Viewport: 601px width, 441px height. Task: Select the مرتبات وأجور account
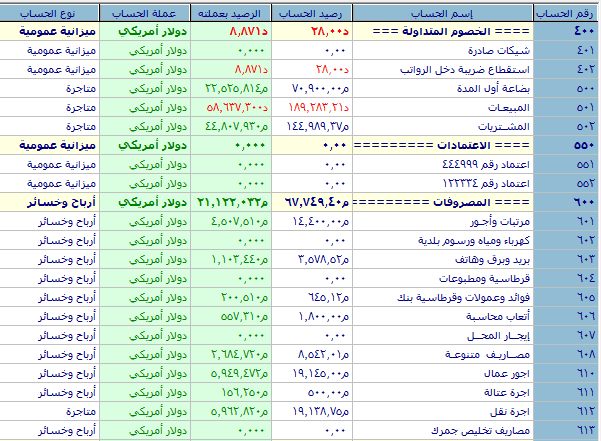pyautogui.click(x=443, y=221)
